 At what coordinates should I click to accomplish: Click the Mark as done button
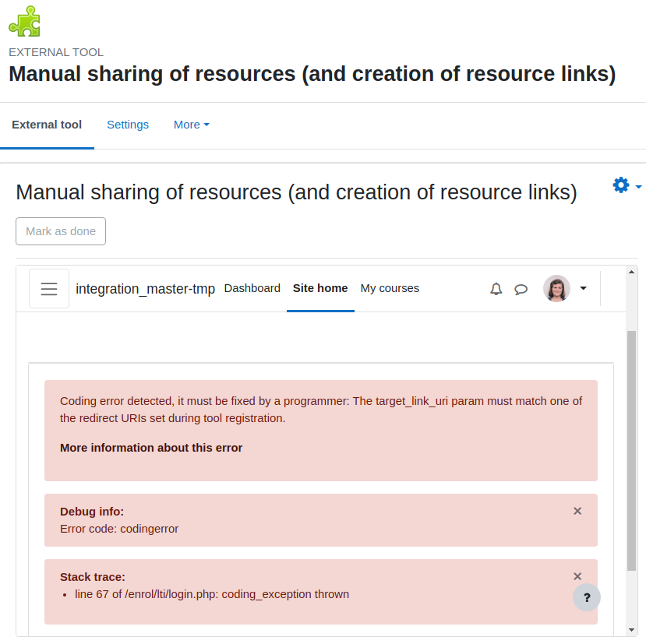[61, 231]
